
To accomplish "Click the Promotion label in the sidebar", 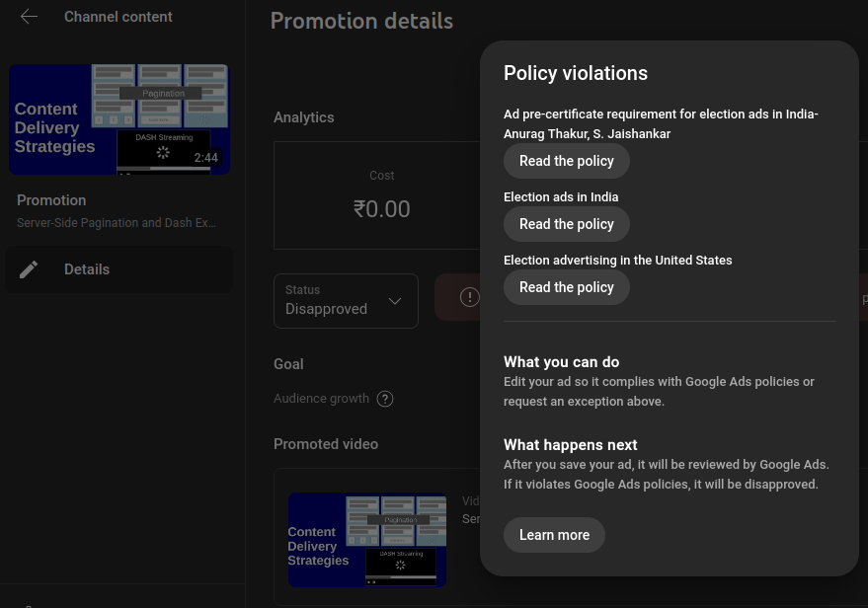I will click(51, 200).
